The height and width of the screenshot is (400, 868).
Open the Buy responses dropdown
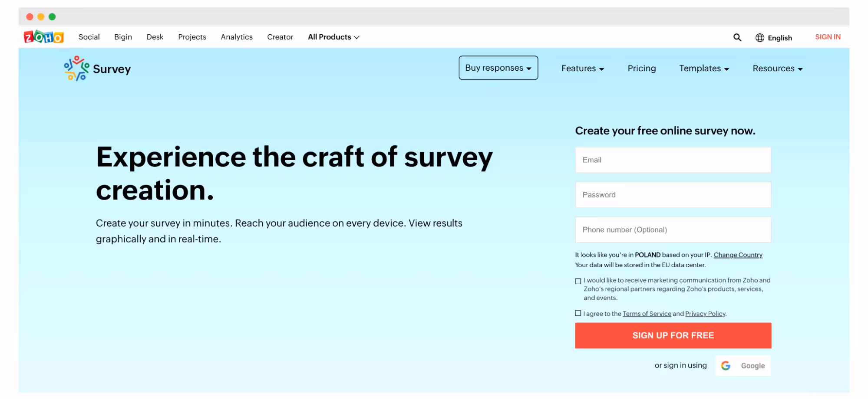click(x=498, y=68)
